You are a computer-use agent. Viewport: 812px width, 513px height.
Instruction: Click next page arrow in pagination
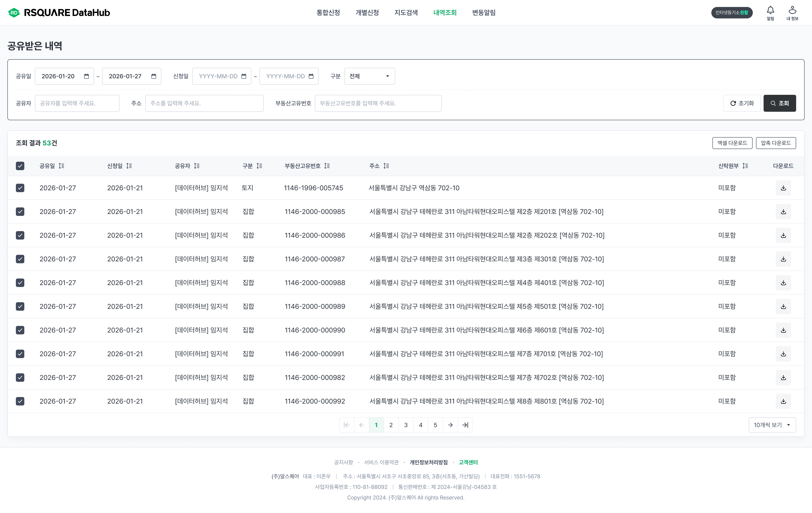pyautogui.click(x=450, y=425)
